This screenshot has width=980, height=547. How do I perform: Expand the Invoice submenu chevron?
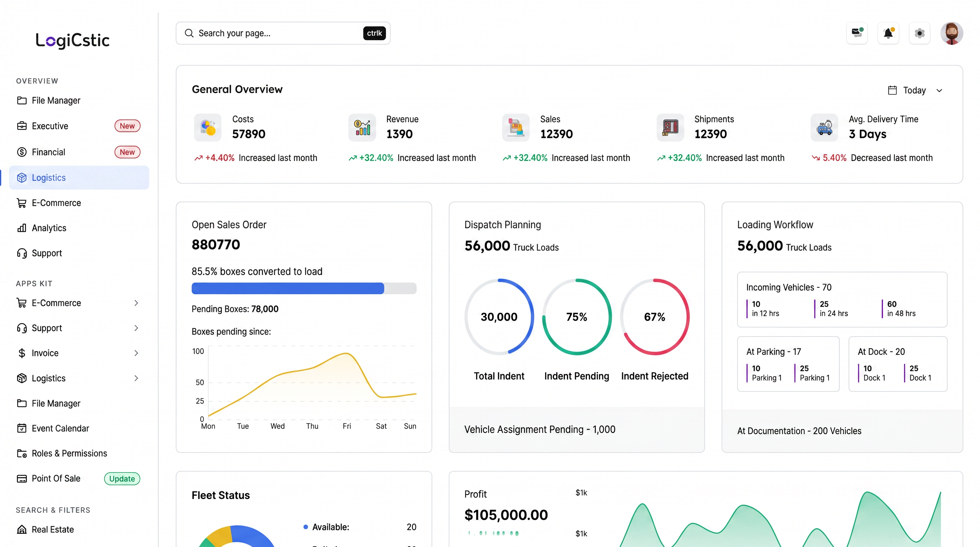[x=136, y=353]
